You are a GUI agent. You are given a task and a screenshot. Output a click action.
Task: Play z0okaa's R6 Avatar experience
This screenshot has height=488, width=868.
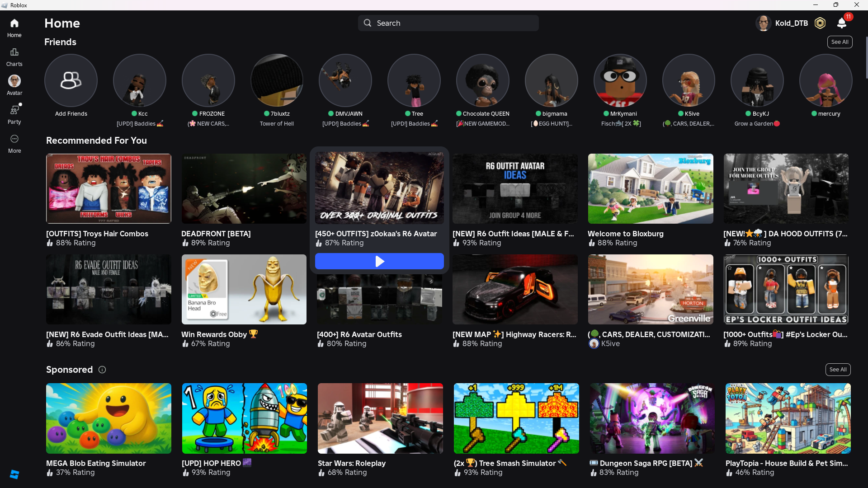[x=379, y=261]
